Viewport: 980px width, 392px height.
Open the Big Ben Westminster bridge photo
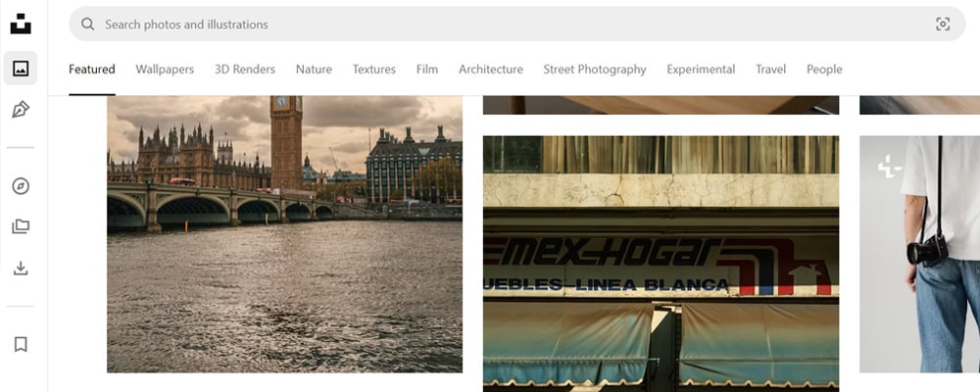click(284, 234)
